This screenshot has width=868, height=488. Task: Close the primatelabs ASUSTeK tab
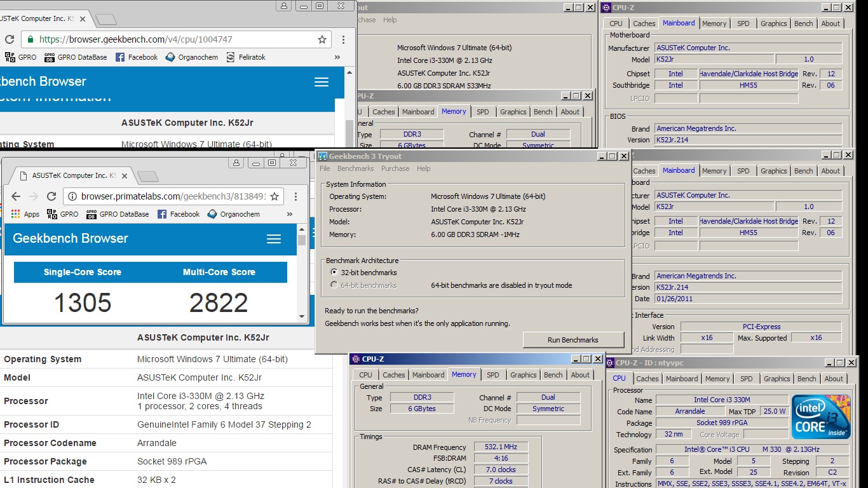click(125, 176)
